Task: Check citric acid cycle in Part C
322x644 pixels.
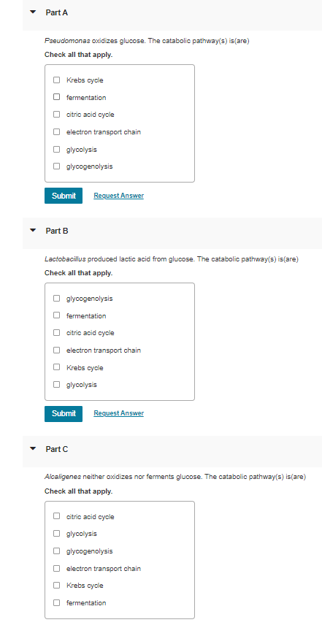Action: click(x=57, y=516)
